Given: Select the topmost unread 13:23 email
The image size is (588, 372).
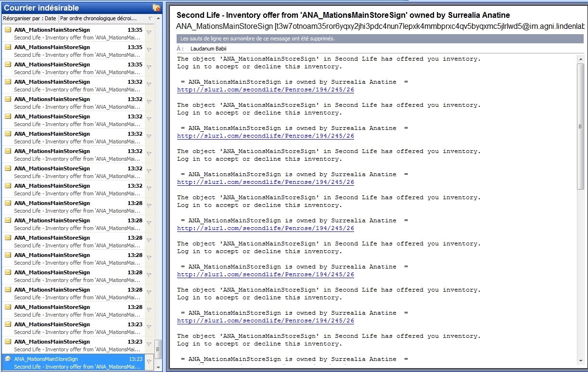Looking at the screenshot, I should (x=73, y=328).
